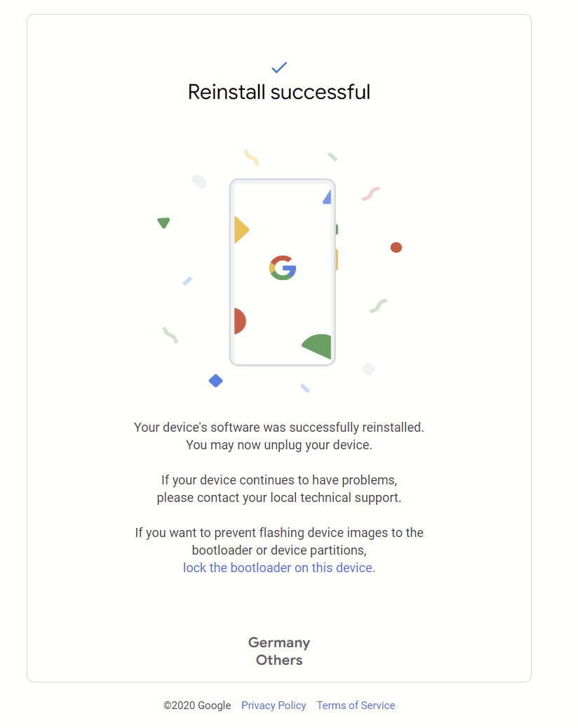Open the Privacy Policy link
The height and width of the screenshot is (728, 578).
[x=274, y=706]
